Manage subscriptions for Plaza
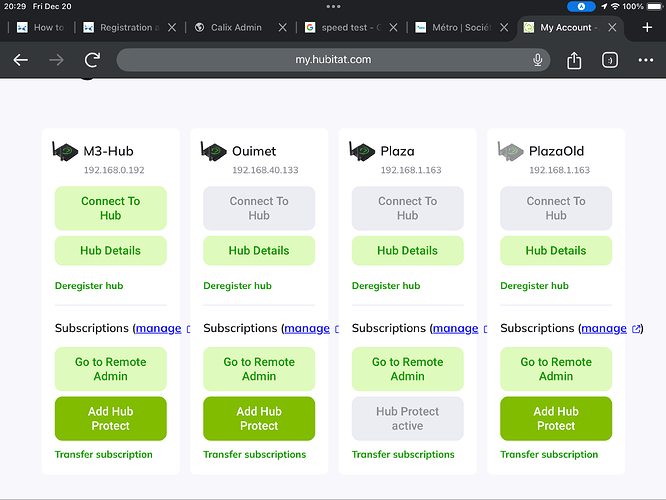666x500 pixels. tap(455, 328)
